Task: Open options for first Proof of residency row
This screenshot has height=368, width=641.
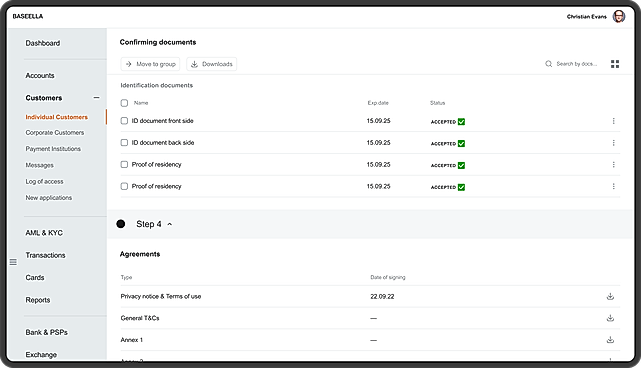Action: [613, 164]
